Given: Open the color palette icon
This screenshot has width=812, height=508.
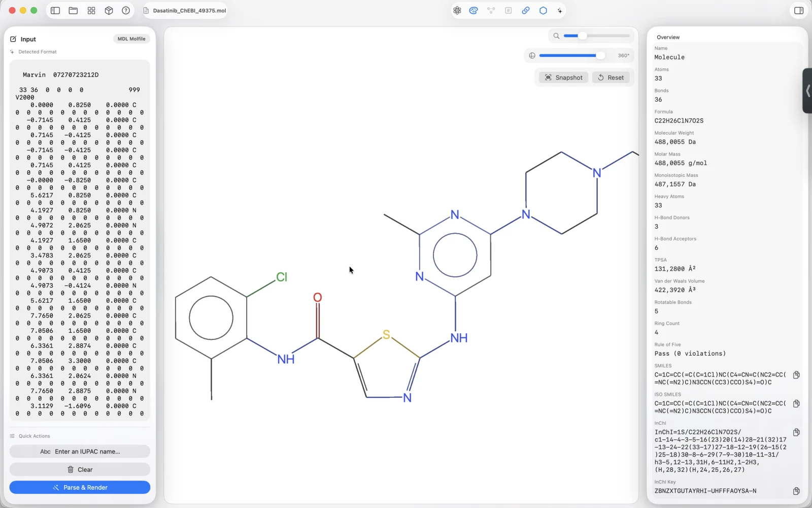Looking at the screenshot, I should [x=473, y=11].
